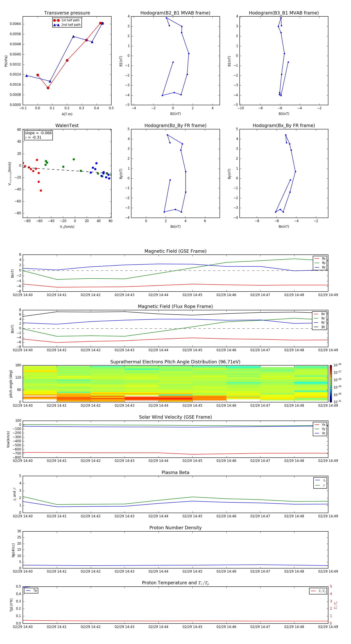
Task: Click 'Bz(nT)' axis label in hodogram
Action: click(x=175, y=227)
